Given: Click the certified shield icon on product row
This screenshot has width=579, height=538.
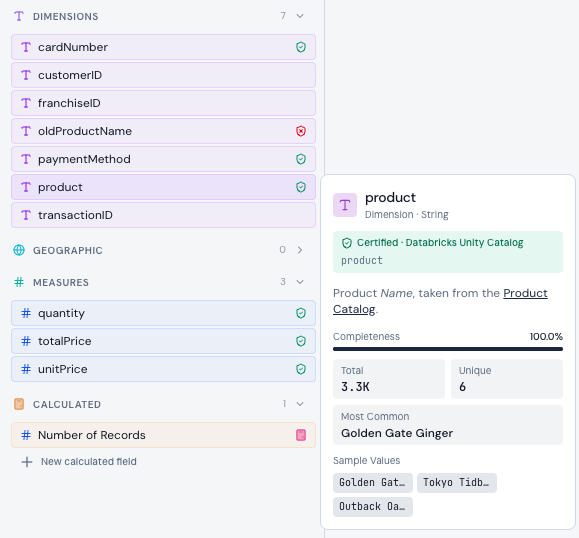Looking at the screenshot, I should [301, 187].
